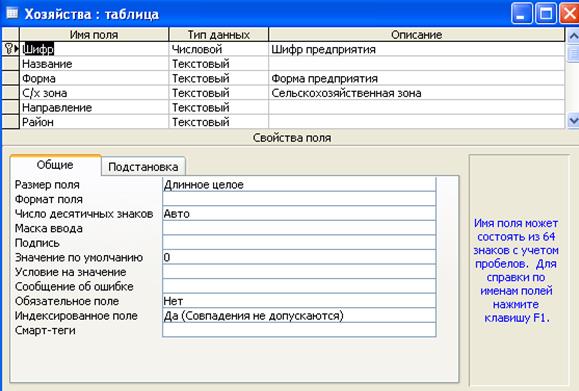Click the Тип данных column header
This screenshot has width=579, height=391.
[219, 35]
